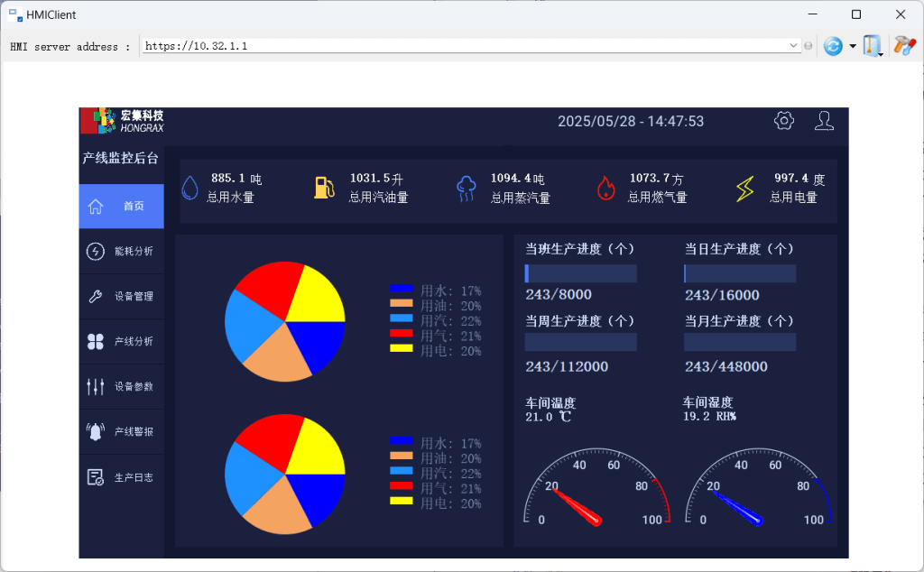This screenshot has height=572, width=924.
Task: Click the user profile icon in header
Action: pyautogui.click(x=824, y=121)
